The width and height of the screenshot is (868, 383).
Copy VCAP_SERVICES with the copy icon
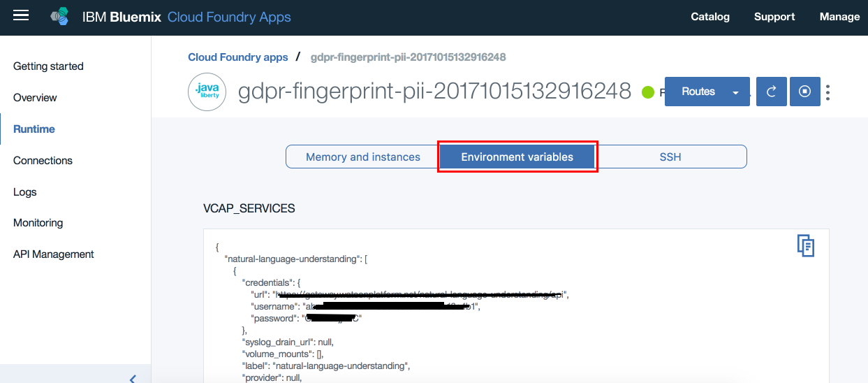[806, 245]
